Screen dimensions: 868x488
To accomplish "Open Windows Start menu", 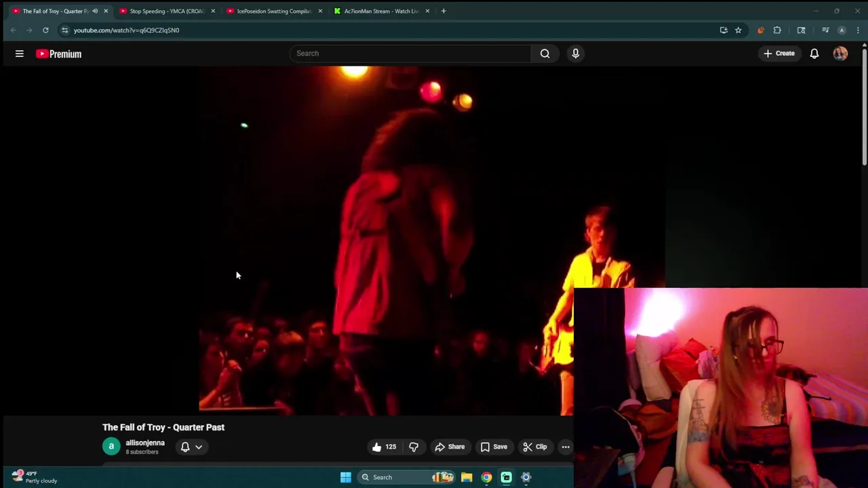I will (346, 477).
